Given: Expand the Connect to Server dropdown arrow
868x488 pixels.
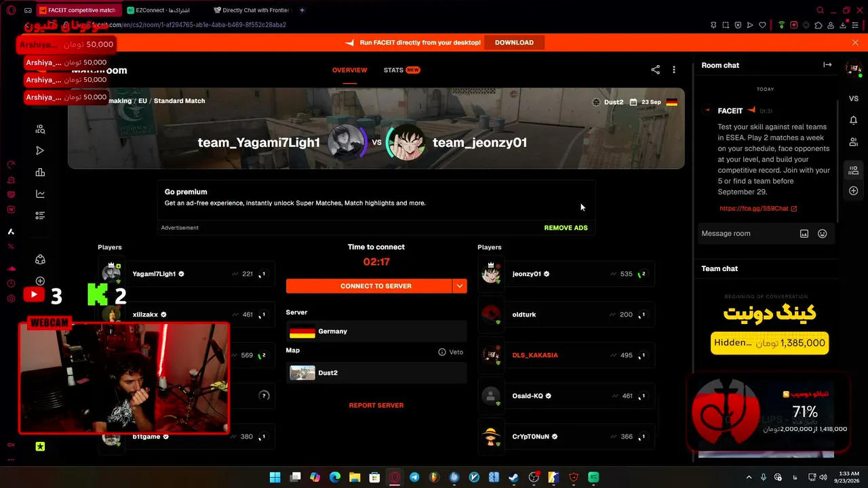Looking at the screenshot, I should coord(460,286).
